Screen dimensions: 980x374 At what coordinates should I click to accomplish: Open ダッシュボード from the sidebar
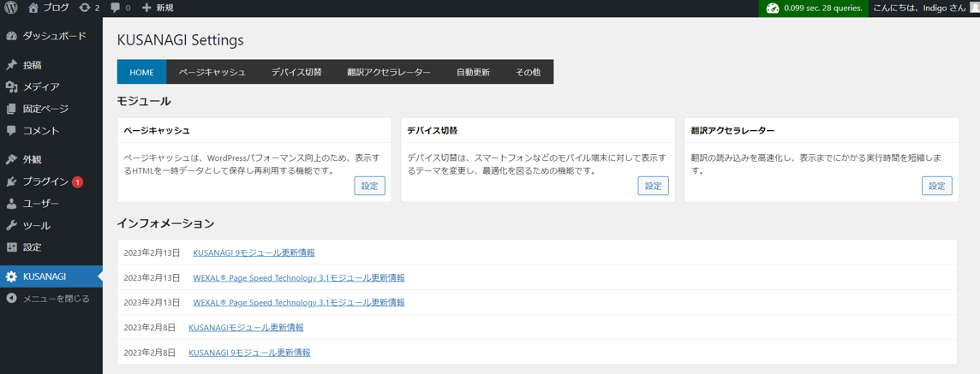(x=53, y=36)
